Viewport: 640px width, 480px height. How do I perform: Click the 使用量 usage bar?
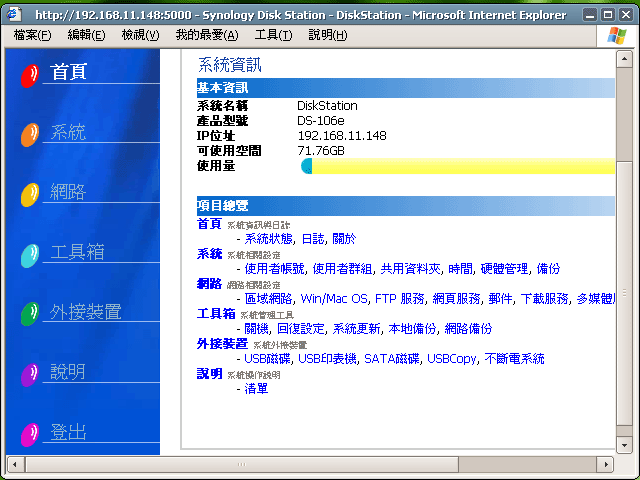[x=458, y=166]
